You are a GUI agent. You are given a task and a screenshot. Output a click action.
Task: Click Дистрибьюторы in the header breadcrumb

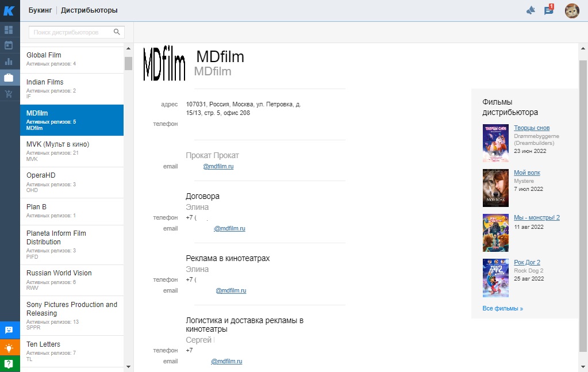tap(89, 10)
